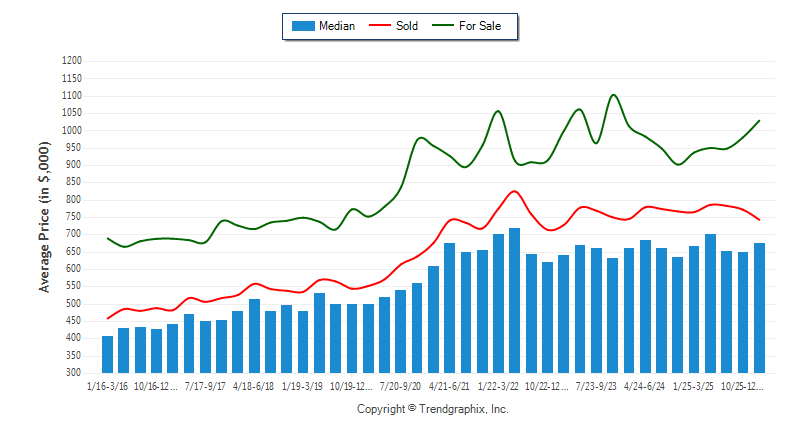Viewport: 800px width, 434px height.
Task: Click the highest peak of the For Sale line
Action: pyautogui.click(x=613, y=96)
